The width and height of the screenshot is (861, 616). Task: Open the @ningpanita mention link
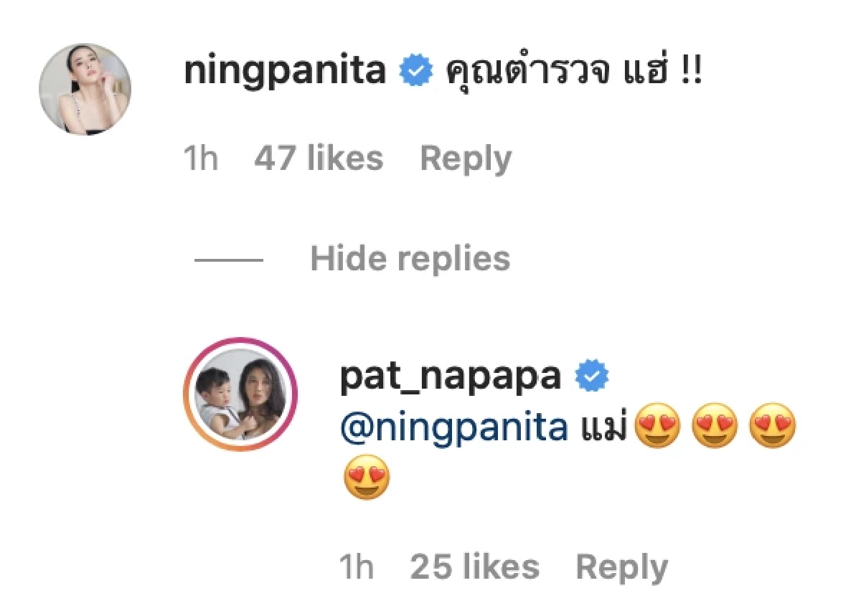tap(454, 428)
